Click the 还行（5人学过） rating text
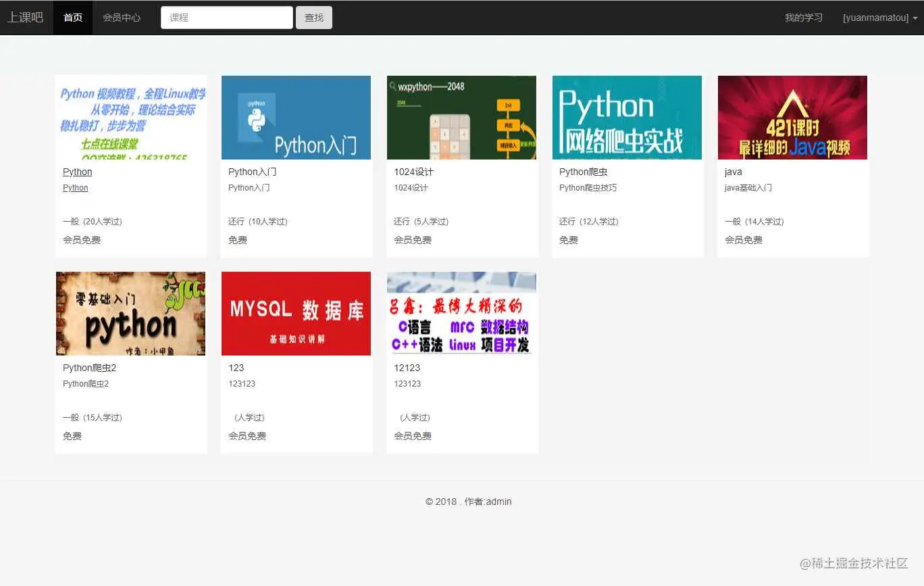 (421, 222)
